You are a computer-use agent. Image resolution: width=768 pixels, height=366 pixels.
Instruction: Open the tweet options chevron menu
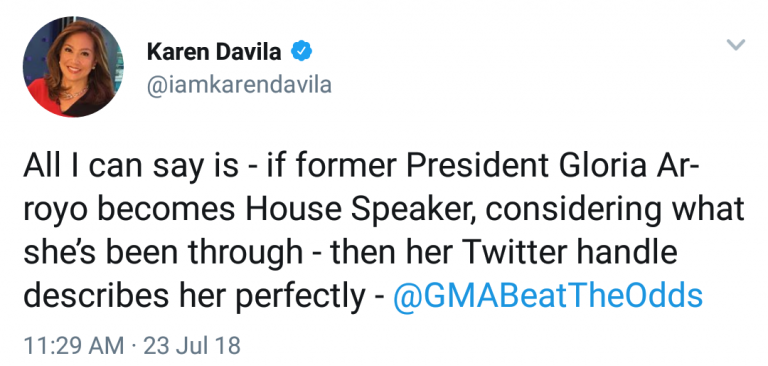[736, 45]
